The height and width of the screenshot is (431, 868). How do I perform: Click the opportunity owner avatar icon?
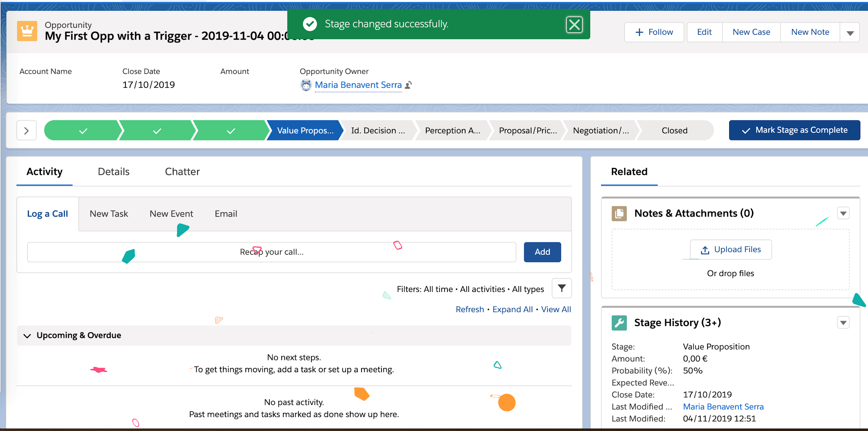(x=306, y=85)
